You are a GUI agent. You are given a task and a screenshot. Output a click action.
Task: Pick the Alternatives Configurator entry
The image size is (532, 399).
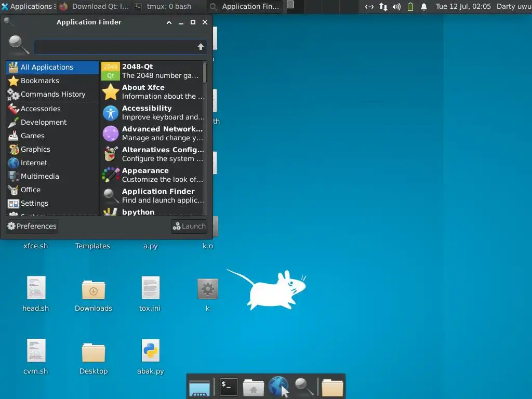152,154
